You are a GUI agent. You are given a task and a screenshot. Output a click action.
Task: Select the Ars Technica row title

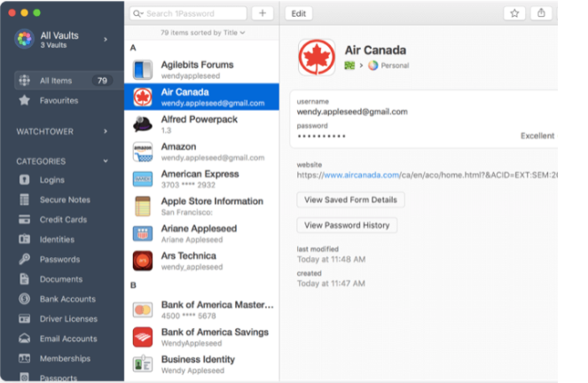point(189,255)
